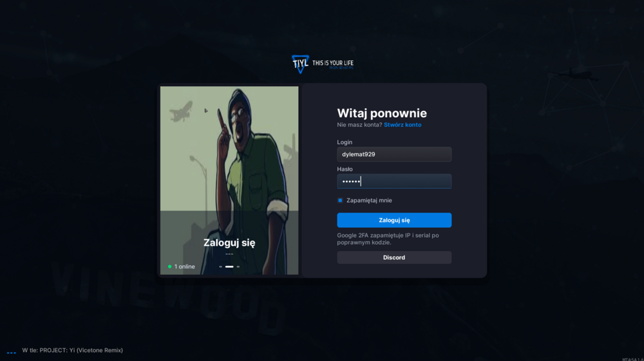Focus the Login field with dylemat929

(394, 154)
